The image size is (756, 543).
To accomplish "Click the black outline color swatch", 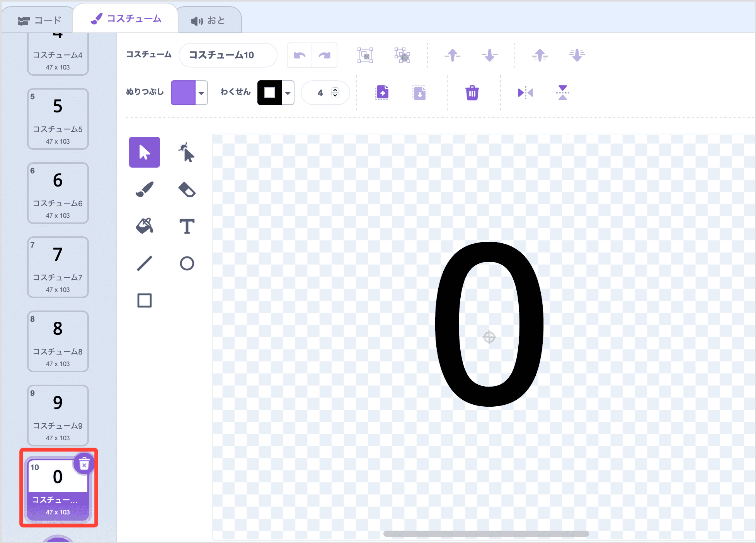I will pos(270,93).
